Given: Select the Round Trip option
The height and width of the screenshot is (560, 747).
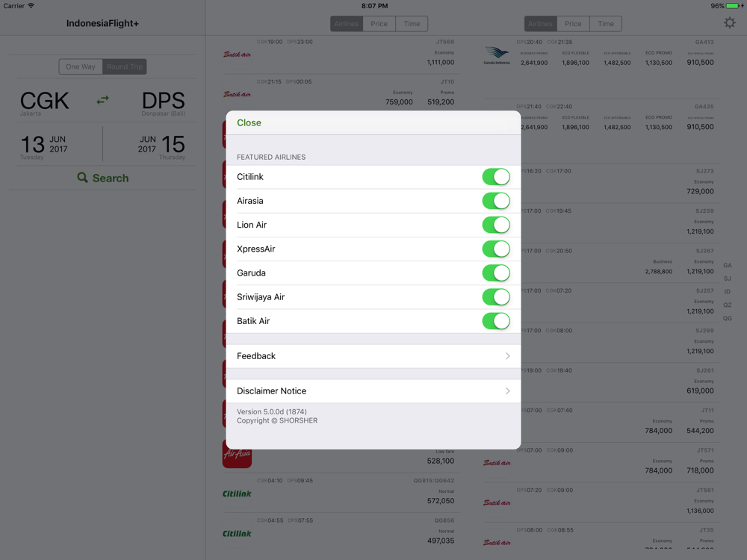Looking at the screenshot, I should tap(124, 66).
